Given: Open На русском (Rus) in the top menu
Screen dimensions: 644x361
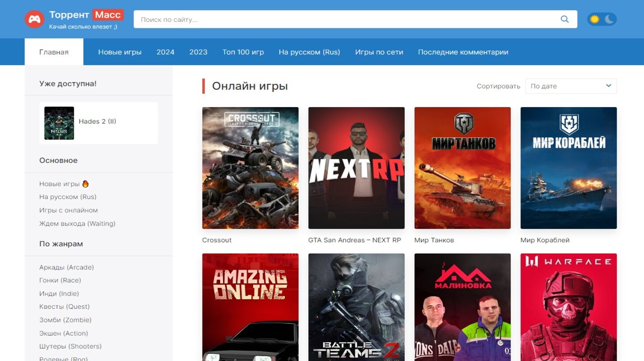Looking at the screenshot, I should (310, 52).
